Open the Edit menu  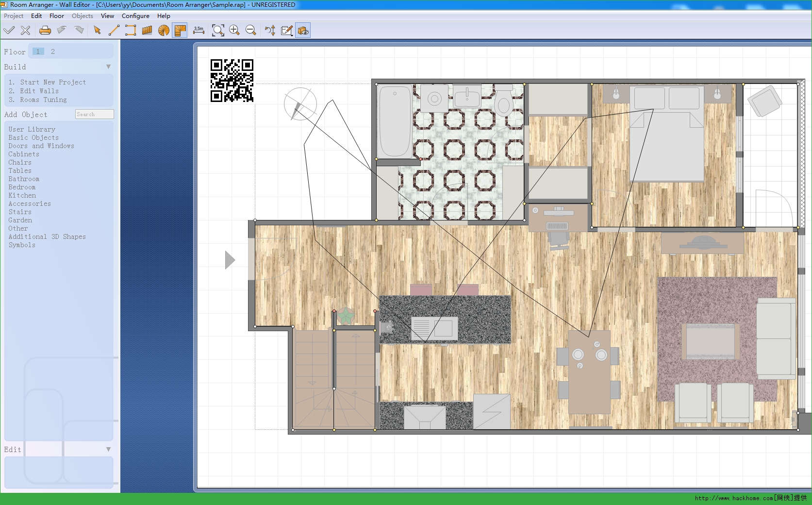click(x=36, y=16)
